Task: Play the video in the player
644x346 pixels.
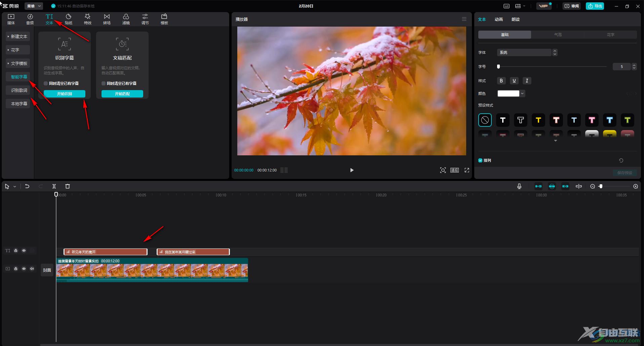Action: click(x=352, y=170)
